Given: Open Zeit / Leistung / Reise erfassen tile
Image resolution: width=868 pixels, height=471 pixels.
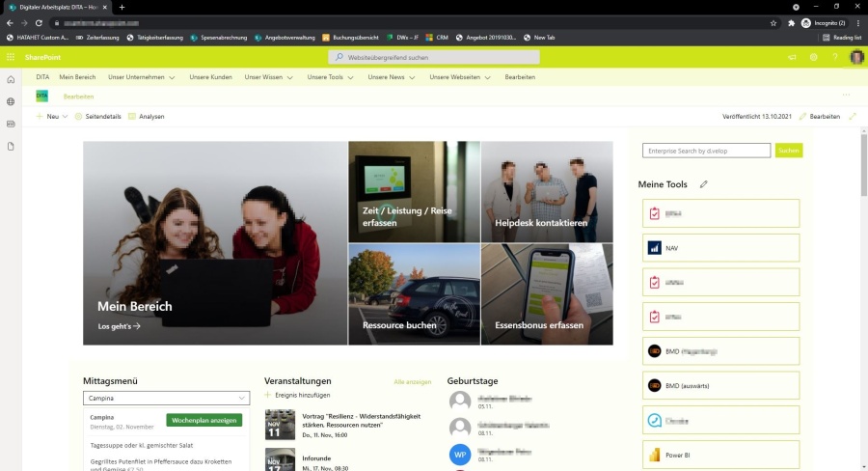Looking at the screenshot, I should (414, 192).
